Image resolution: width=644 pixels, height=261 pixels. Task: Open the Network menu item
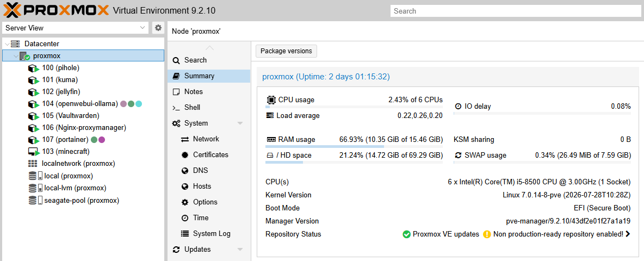click(x=209, y=139)
